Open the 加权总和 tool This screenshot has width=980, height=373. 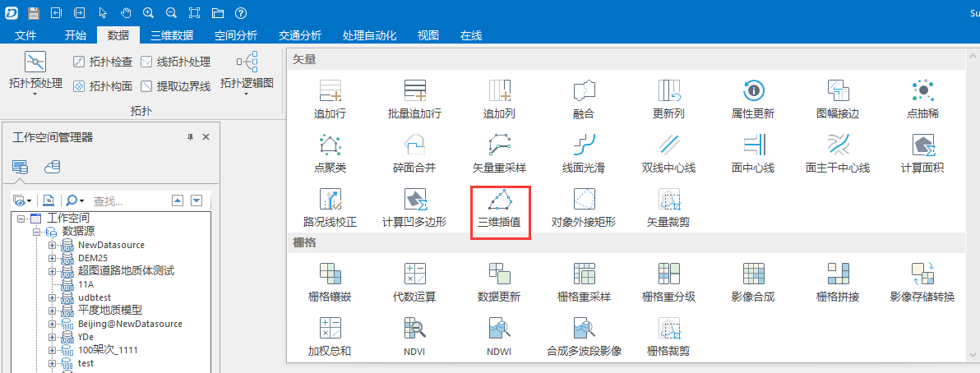pos(330,336)
